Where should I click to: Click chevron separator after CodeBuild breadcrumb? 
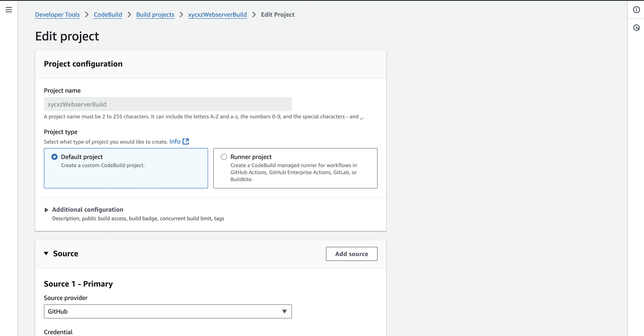pos(129,15)
